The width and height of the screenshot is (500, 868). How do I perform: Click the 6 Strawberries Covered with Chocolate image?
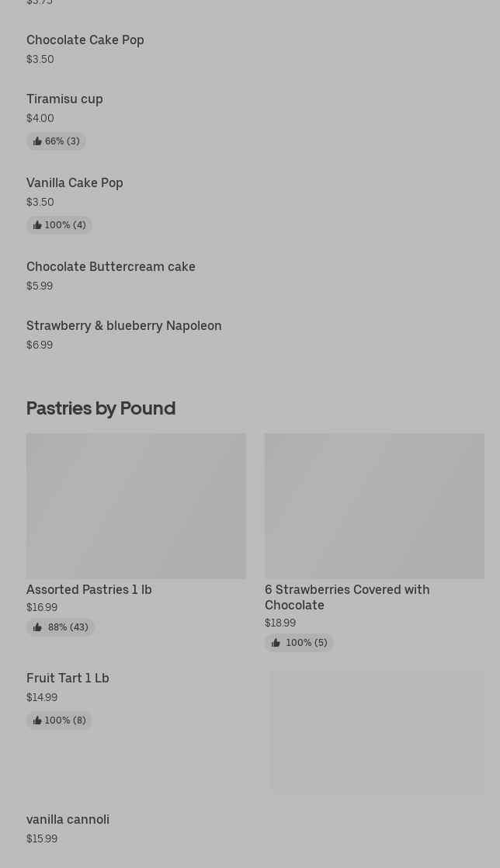374,505
